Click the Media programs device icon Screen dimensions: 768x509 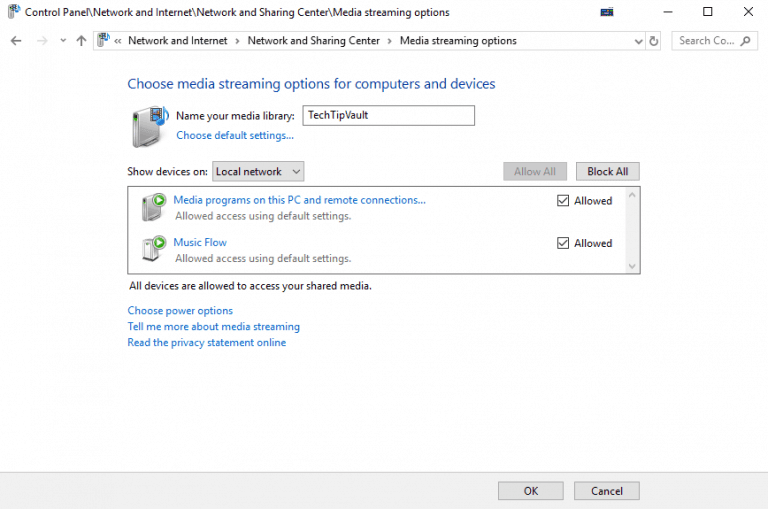click(x=153, y=207)
